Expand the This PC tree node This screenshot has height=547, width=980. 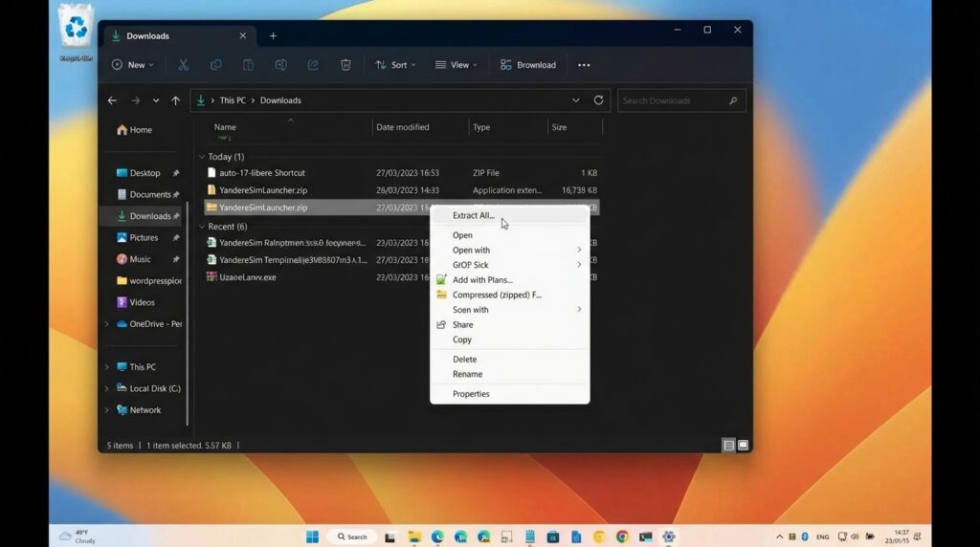[x=106, y=367]
